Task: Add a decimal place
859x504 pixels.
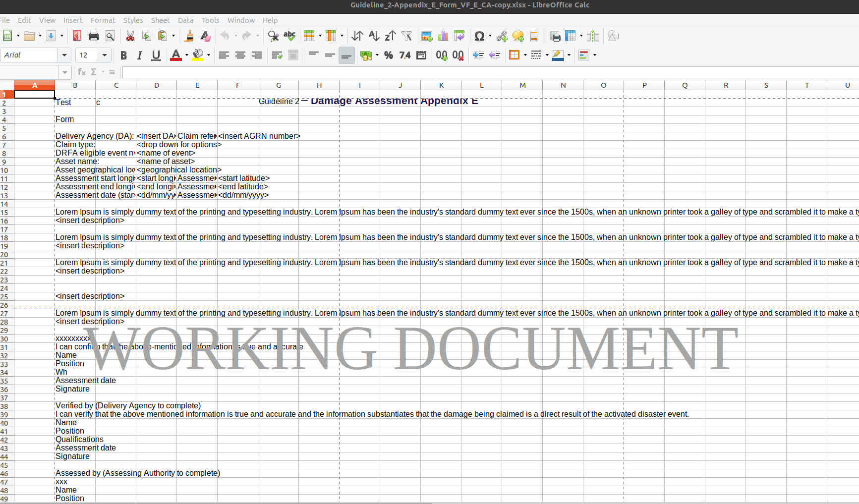Action: click(442, 55)
